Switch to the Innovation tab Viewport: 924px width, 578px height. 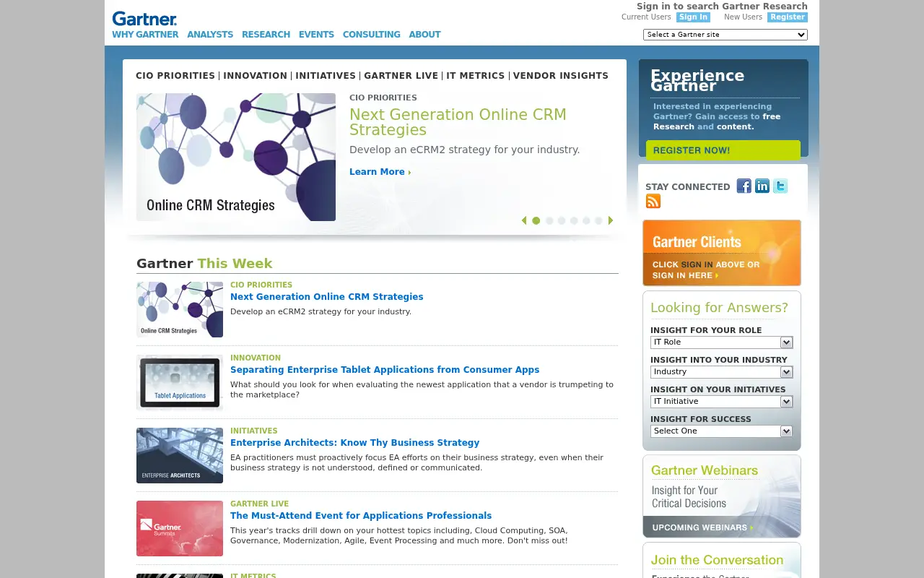pos(255,76)
